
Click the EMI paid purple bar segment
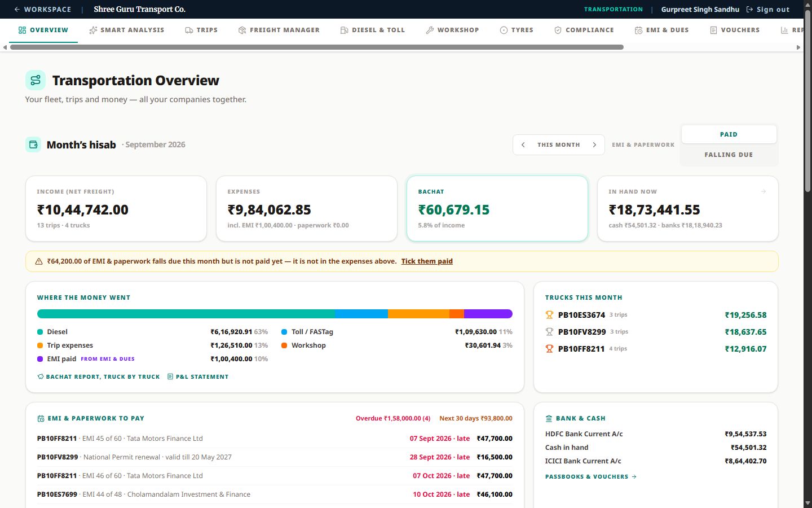[488, 314]
